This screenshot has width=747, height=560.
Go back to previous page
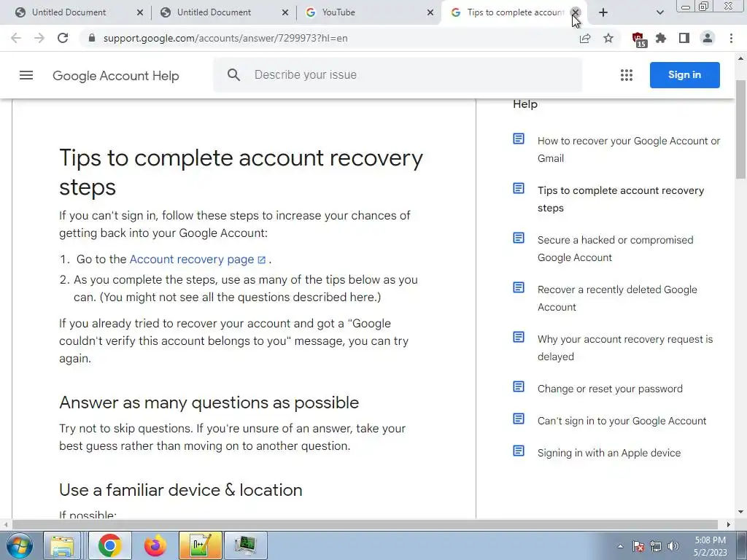coord(16,38)
